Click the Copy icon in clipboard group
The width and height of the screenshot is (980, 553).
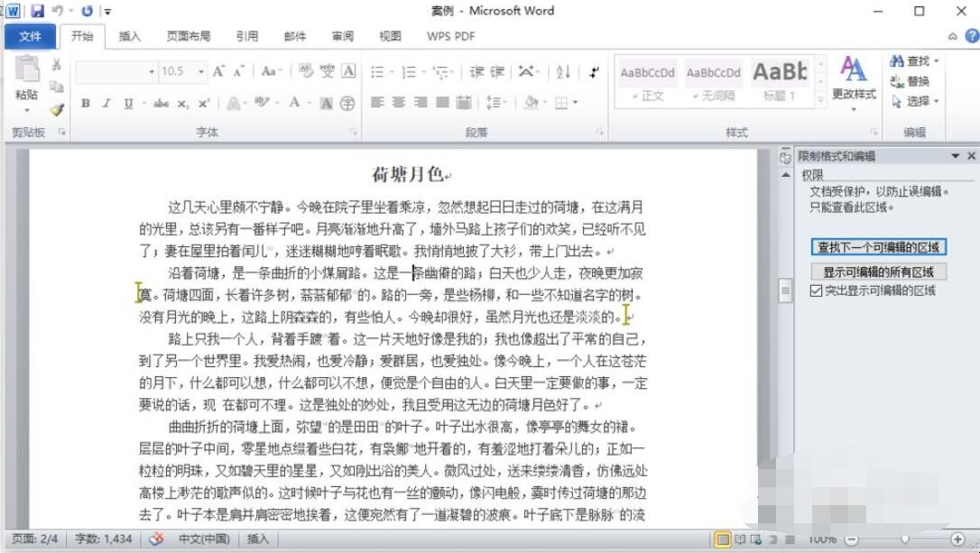click(x=56, y=87)
